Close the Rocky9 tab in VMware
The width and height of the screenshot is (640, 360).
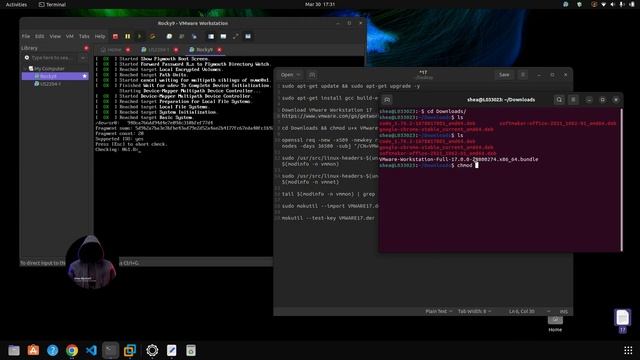tap(220, 50)
